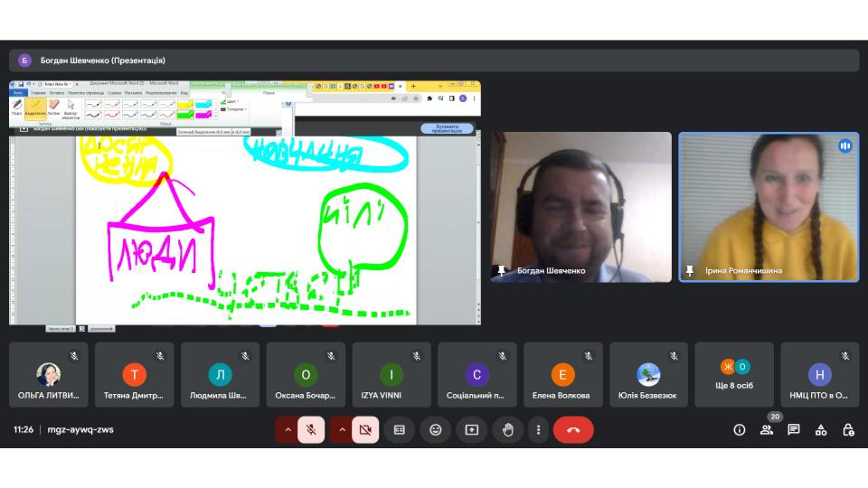Open the meeting details info icon
The width and height of the screenshot is (868, 488).
tap(739, 430)
